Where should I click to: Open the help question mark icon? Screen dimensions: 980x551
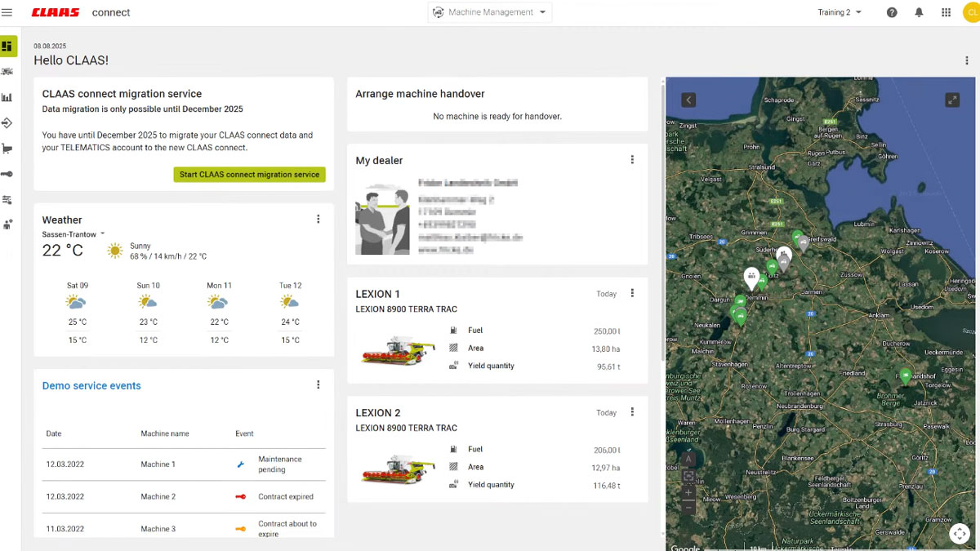pyautogui.click(x=892, y=12)
